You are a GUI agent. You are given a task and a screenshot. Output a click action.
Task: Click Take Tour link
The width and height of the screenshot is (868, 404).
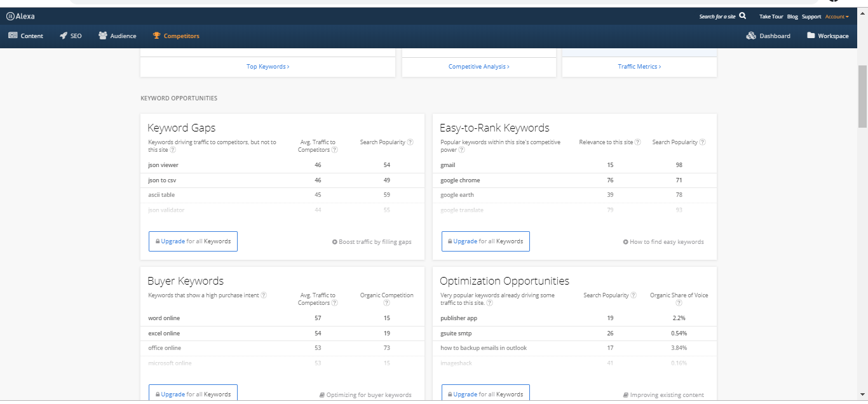(x=771, y=17)
